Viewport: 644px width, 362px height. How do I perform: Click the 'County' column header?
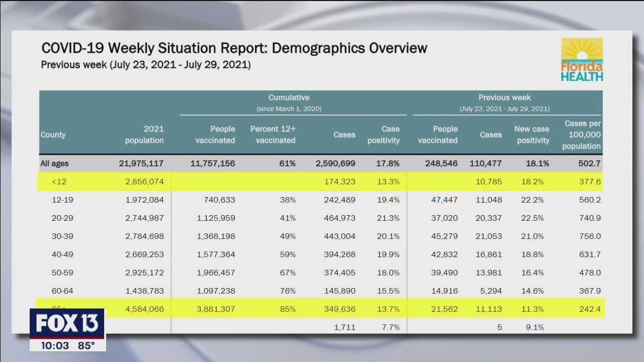point(53,135)
